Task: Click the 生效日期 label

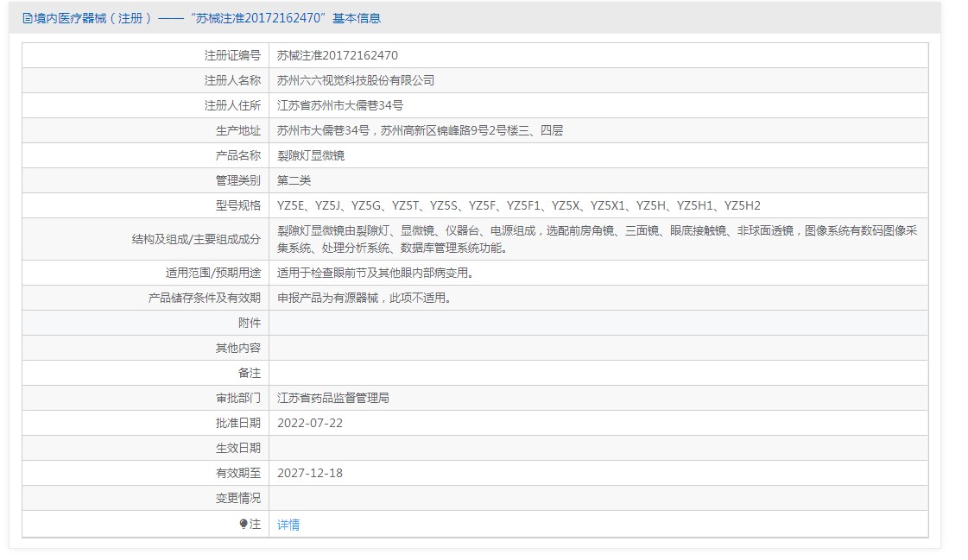Action: click(x=238, y=448)
